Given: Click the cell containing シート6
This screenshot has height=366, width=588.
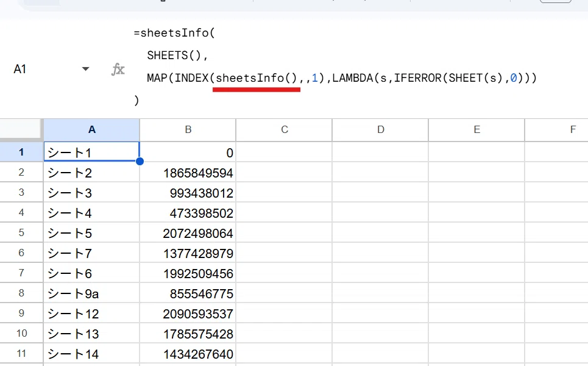Looking at the screenshot, I should (91, 273).
